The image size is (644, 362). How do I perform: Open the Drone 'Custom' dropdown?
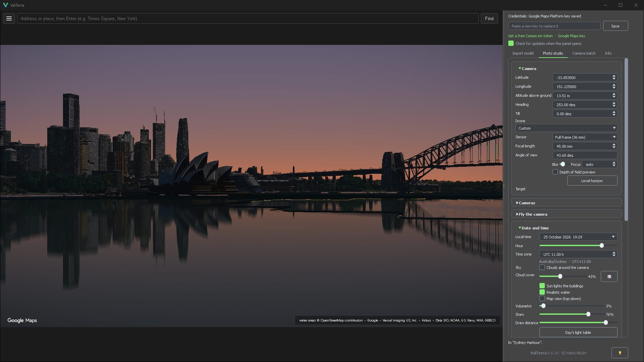[566, 128]
